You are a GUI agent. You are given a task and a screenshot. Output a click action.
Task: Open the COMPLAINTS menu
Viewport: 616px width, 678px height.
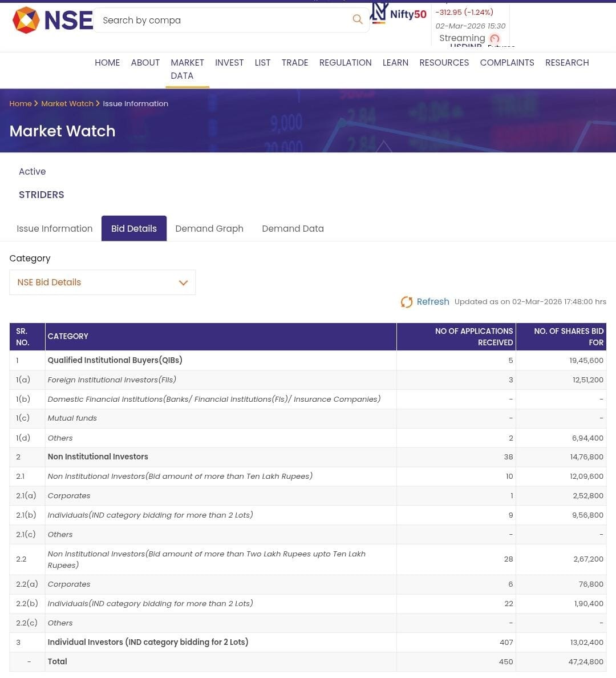[507, 63]
